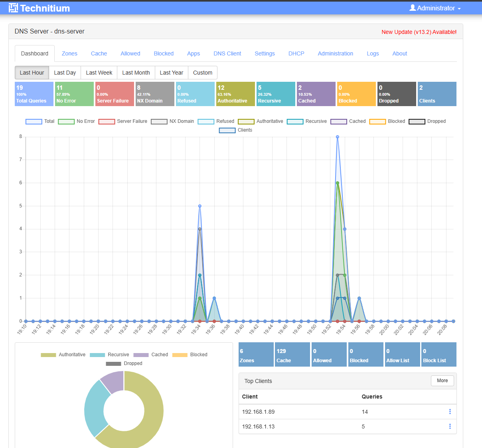The image size is (482, 448).
Task: Click client address 192.168.1.13
Action: point(258,426)
